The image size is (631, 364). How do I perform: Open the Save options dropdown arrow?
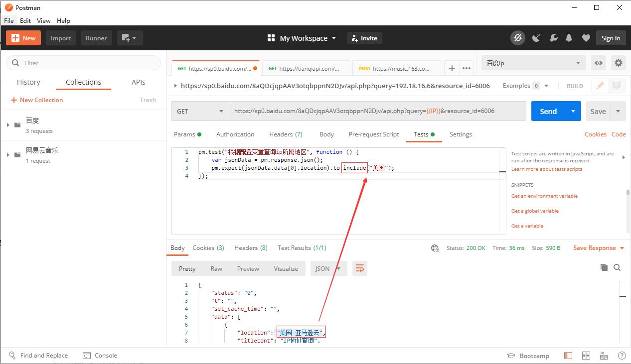(x=619, y=111)
